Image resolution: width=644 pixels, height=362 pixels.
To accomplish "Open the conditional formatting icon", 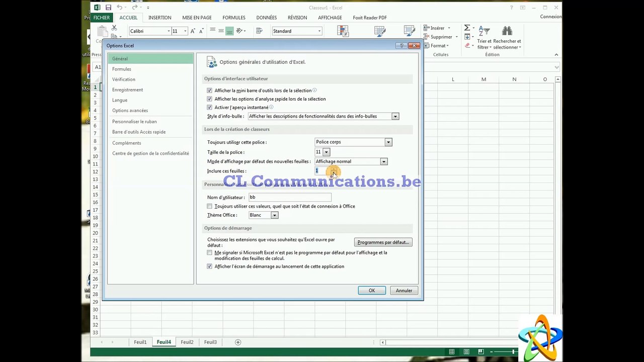I will 344,31.
